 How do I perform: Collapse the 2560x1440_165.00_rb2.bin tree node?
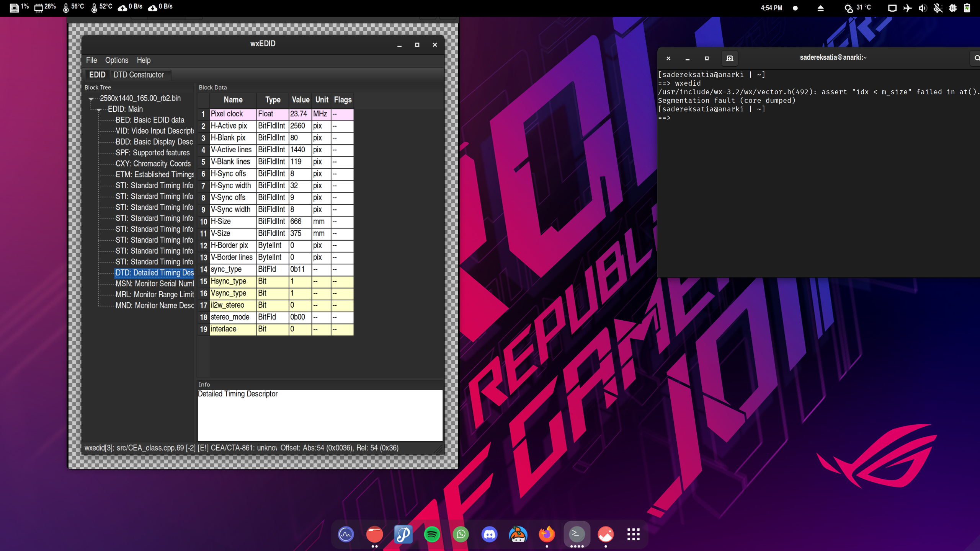tap(91, 99)
